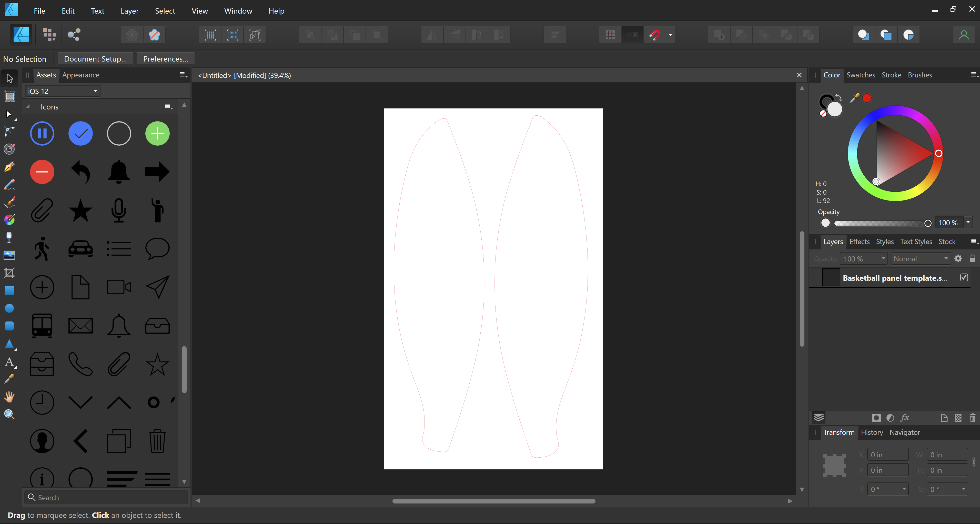
Task: Expand the Normal blend mode dropdown
Action: click(x=920, y=259)
